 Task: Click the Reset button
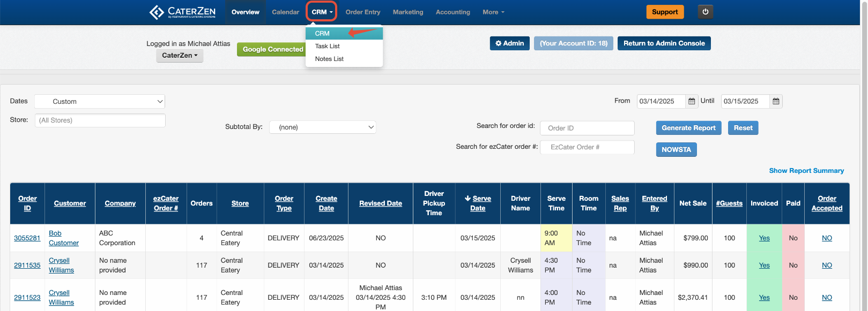point(743,128)
